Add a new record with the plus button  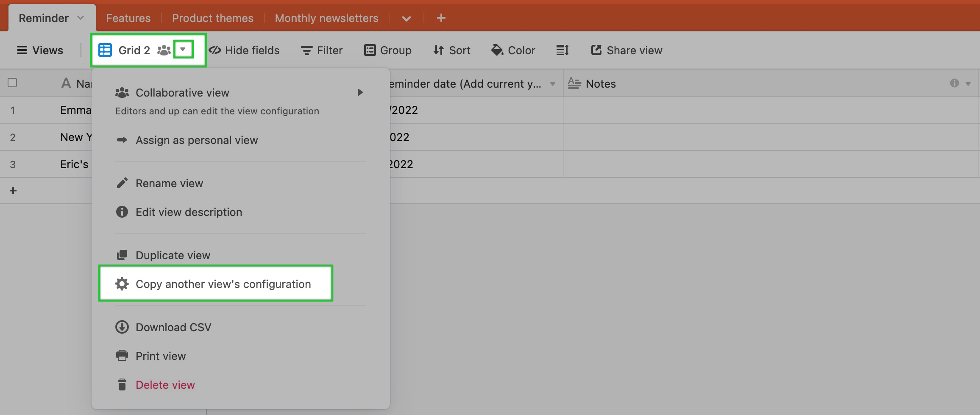(x=13, y=190)
